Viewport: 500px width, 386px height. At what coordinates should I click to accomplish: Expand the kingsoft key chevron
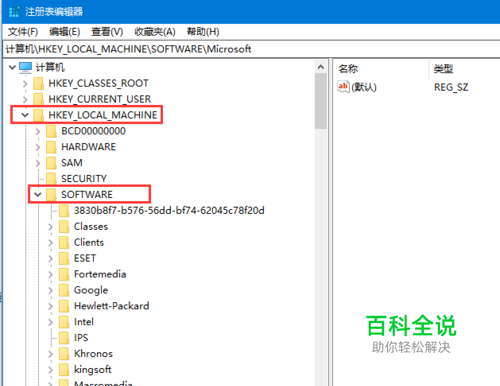pos(50,370)
